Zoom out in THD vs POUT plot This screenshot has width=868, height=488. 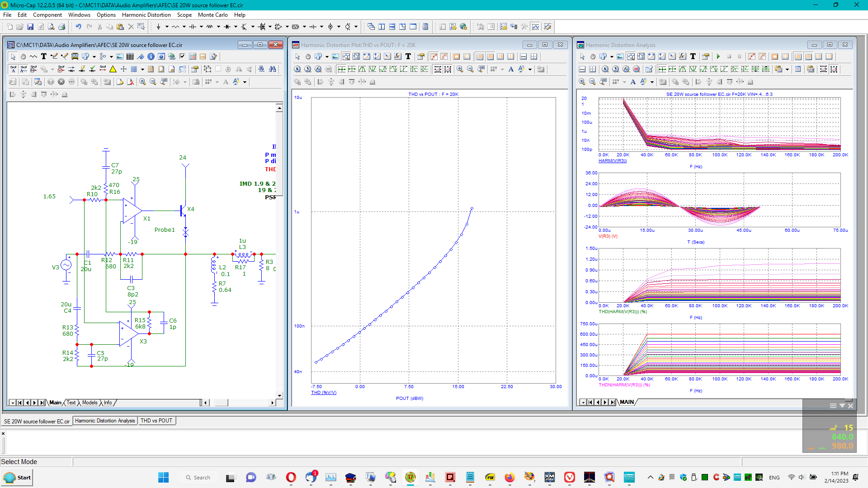pos(470,69)
